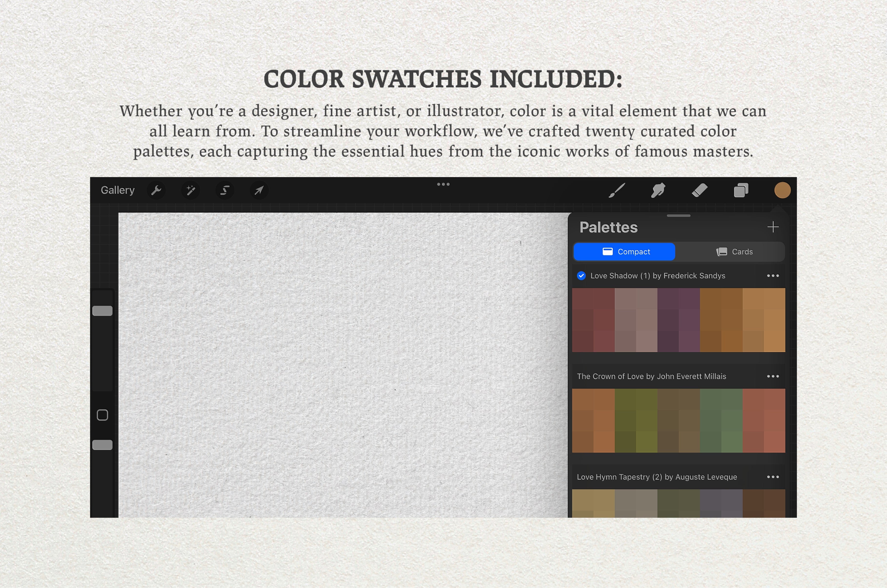
Task: Open options for Love Shadow palette
Action: (773, 276)
